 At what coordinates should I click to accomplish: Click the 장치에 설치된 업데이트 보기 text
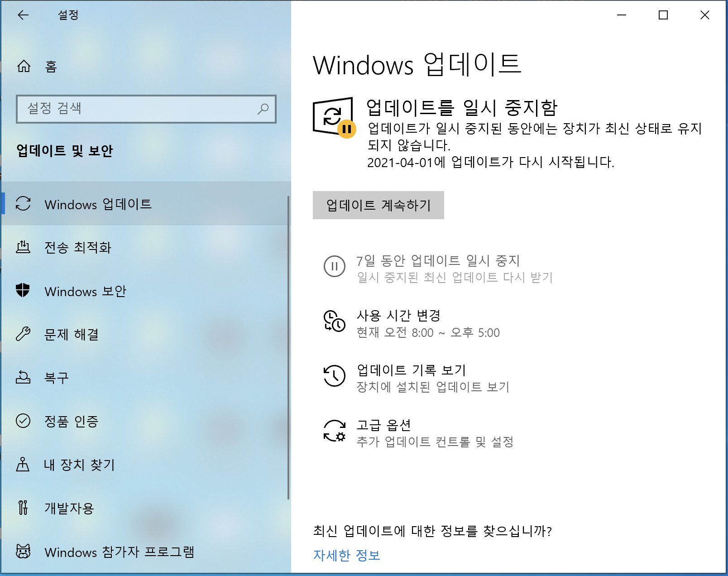pos(433,387)
